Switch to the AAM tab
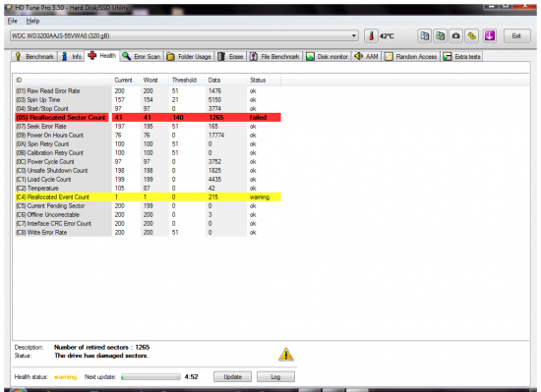 pos(367,57)
